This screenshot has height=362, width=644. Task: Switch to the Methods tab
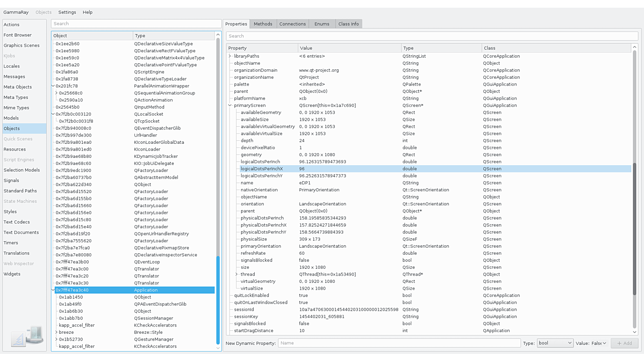click(263, 24)
